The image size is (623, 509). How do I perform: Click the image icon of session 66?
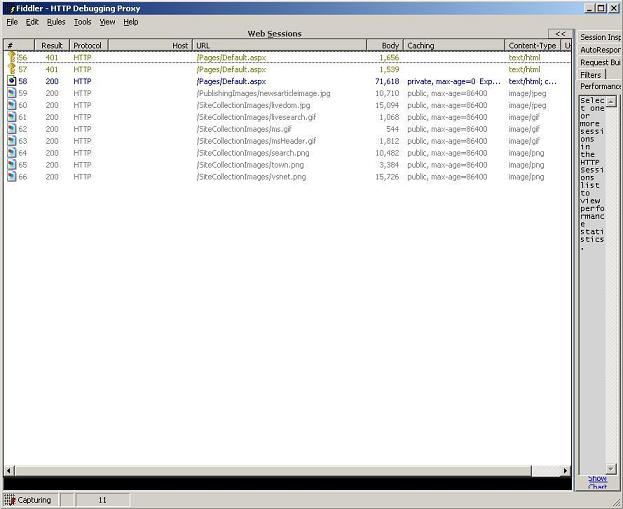tap(12, 176)
